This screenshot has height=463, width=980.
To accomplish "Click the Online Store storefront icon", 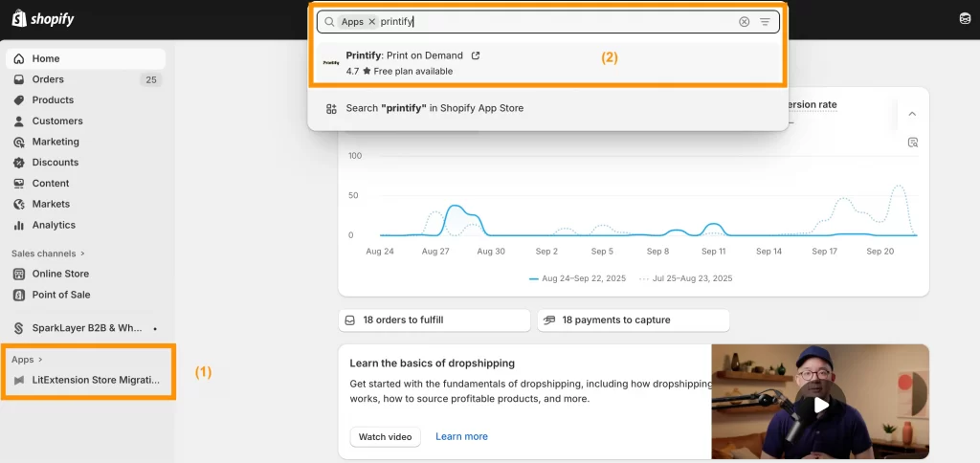I will point(19,274).
